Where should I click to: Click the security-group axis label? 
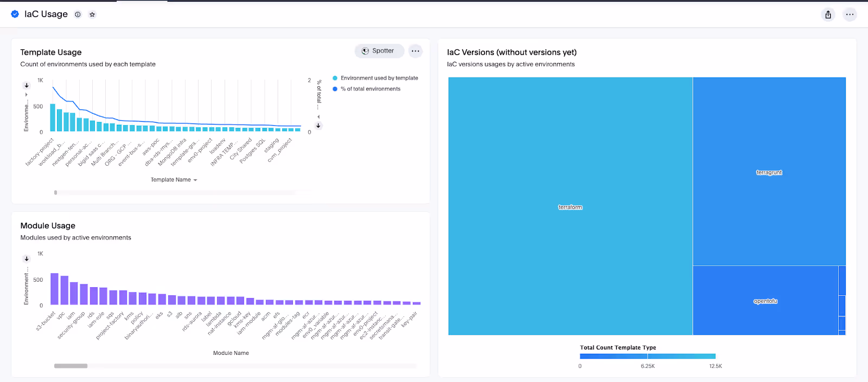(x=71, y=325)
